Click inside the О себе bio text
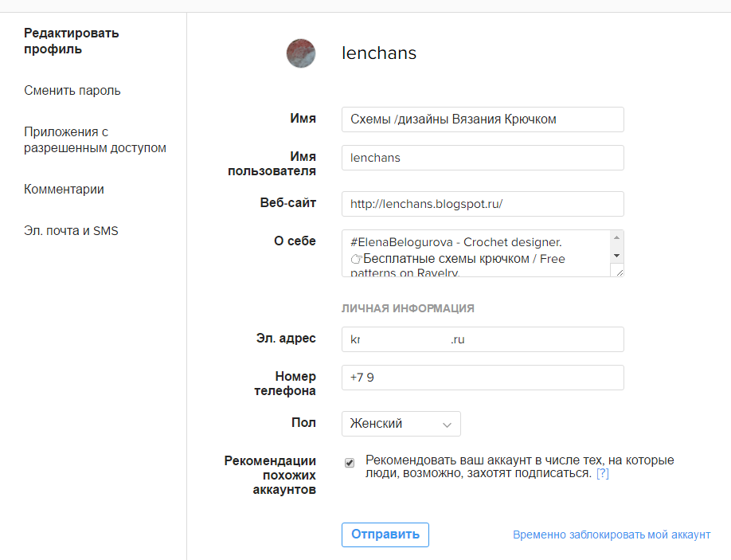The image size is (731, 560). [x=475, y=253]
